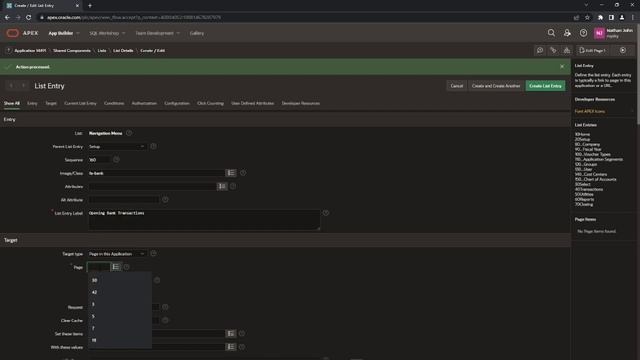The width and height of the screenshot is (640, 360).
Task: Bookmark this page with the star icon
Action: 587,18
